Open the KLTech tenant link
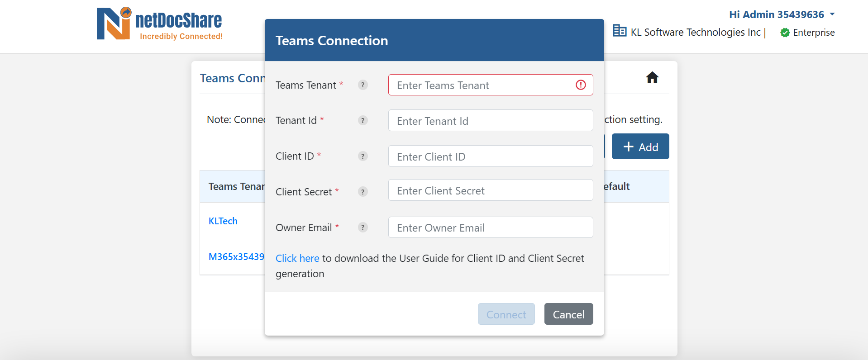 223,221
